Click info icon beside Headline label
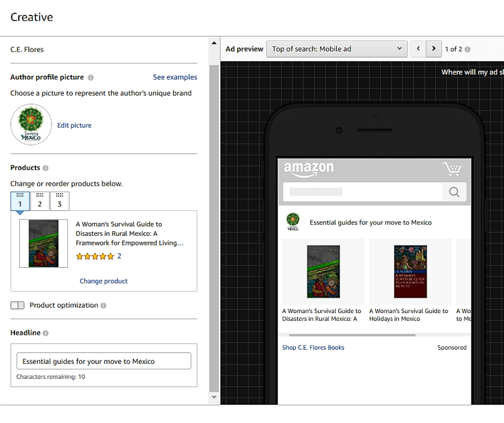Screen dimensions: 504x423 [x=46, y=333]
